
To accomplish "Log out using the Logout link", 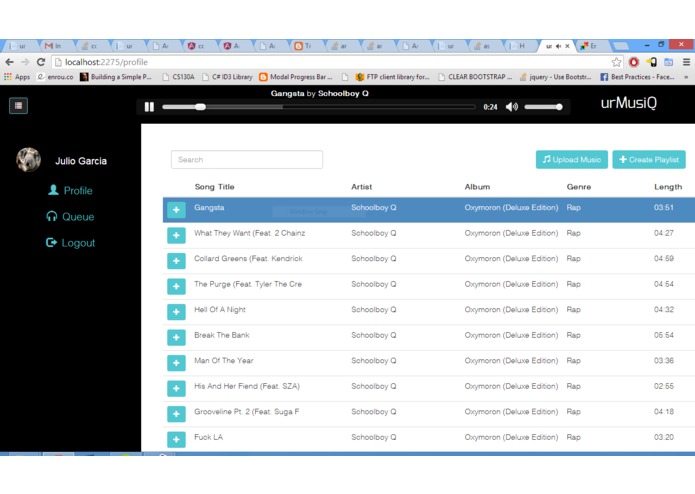I will [x=70, y=243].
